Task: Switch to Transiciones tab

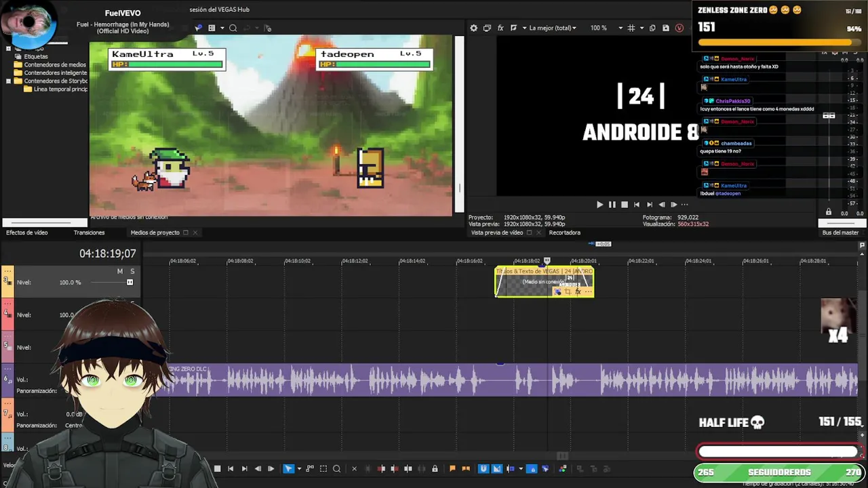Action: tap(89, 232)
